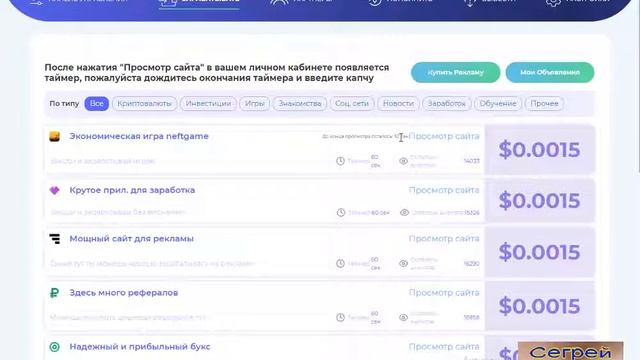This screenshot has height=360, width=640.
Task: Click the neftgame orange favicon icon
Action: coord(54,136)
